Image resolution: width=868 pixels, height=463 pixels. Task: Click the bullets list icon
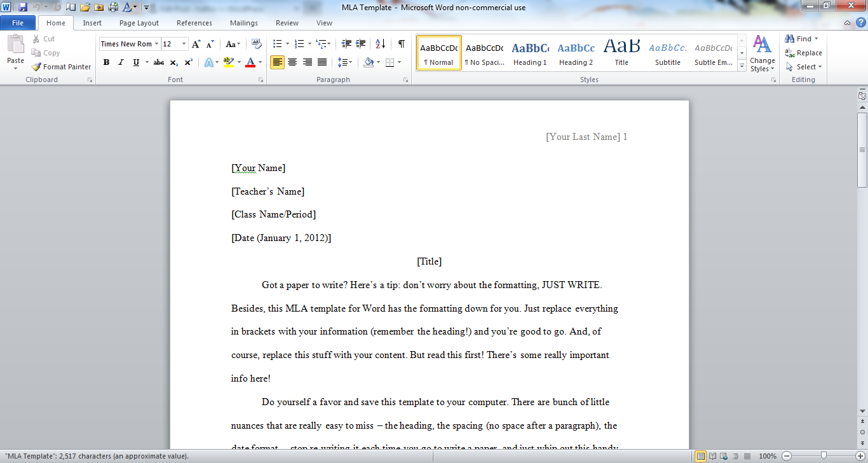[x=277, y=44]
